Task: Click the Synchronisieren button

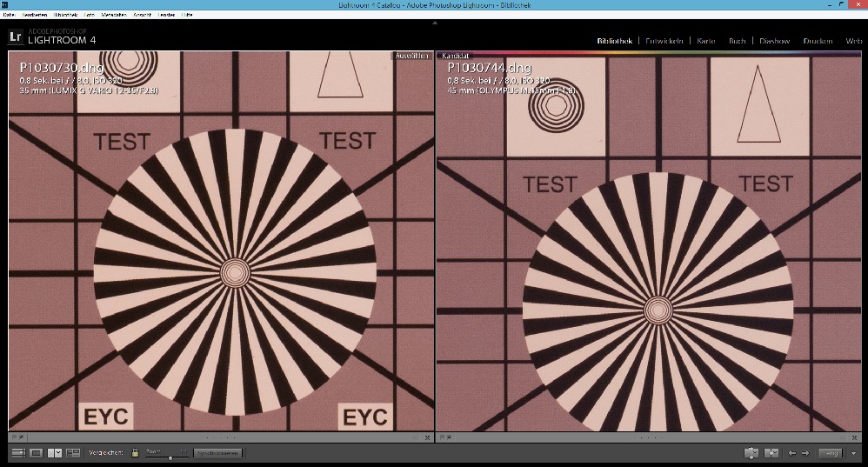Action: (x=217, y=453)
